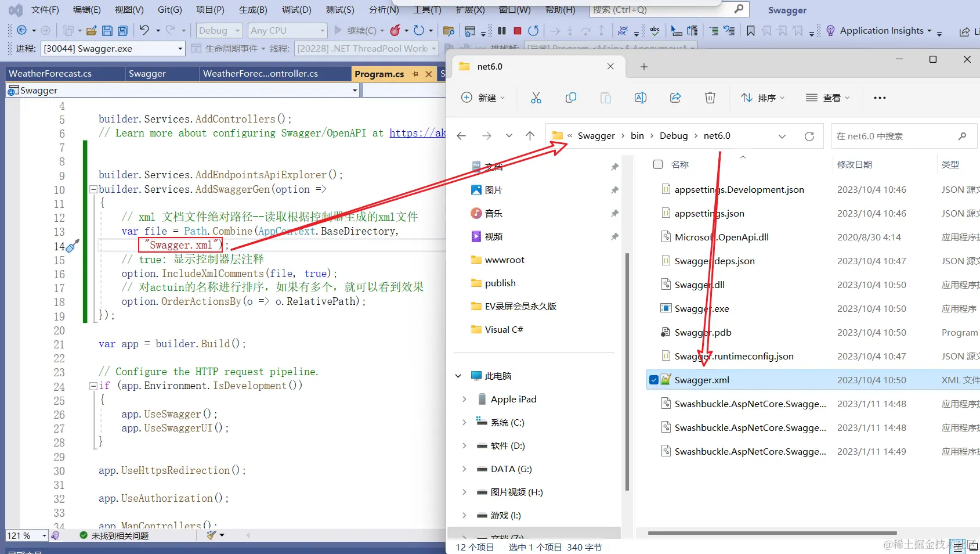Screen dimensions: 980x554
Task: Rename the selected file in Explorer toolbar
Action: point(641,98)
